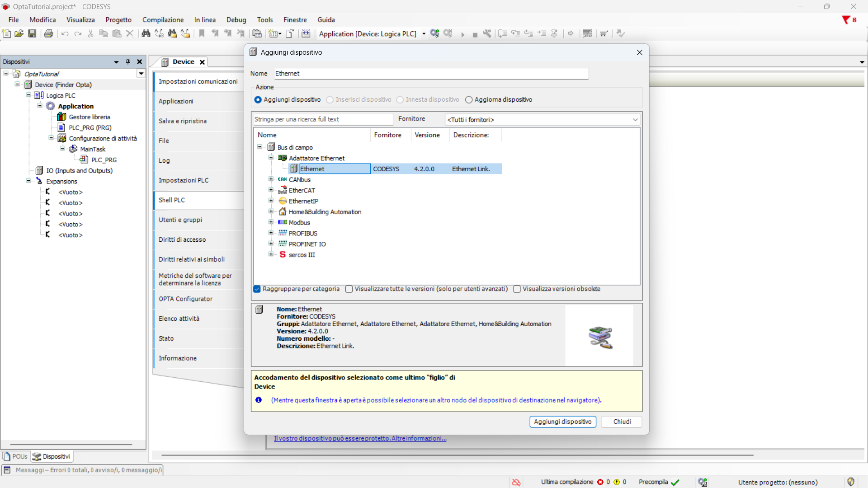
Task: Click the red notification filter icon
Action: tap(846, 20)
